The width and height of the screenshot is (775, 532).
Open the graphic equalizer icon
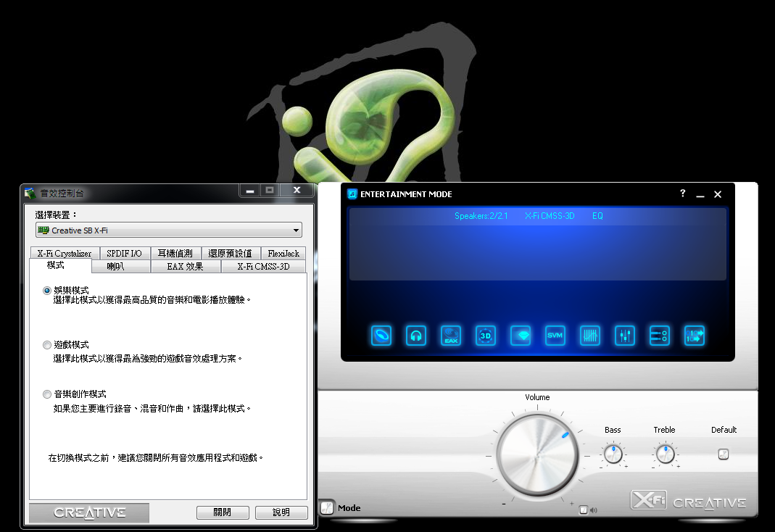coord(590,336)
